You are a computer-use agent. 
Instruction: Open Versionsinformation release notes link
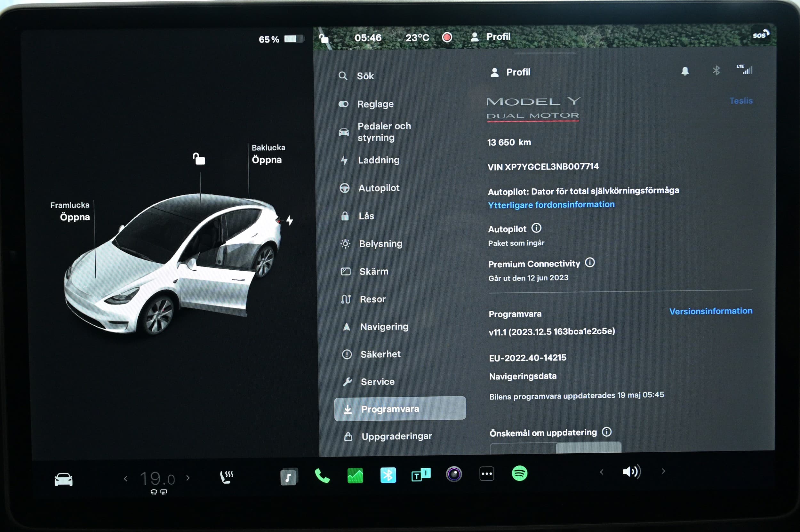pos(711,311)
